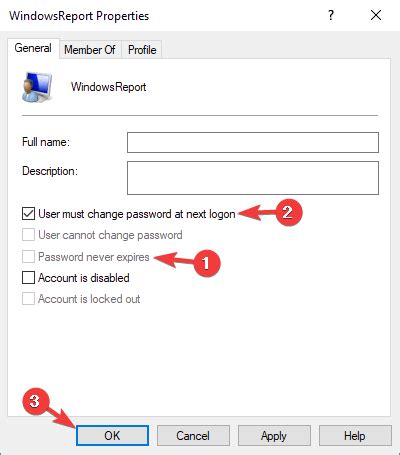The image size is (400, 455).
Task: Open Help from the bottom button
Action: point(355,435)
